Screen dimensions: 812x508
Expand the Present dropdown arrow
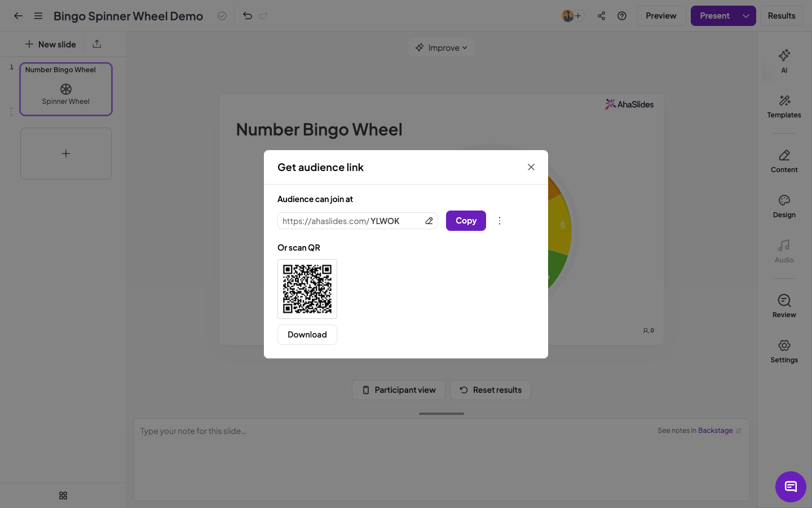click(x=746, y=16)
